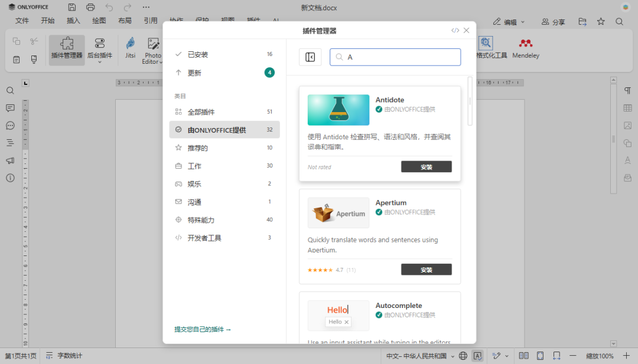Click the Favorite star icon in header

tap(601, 21)
